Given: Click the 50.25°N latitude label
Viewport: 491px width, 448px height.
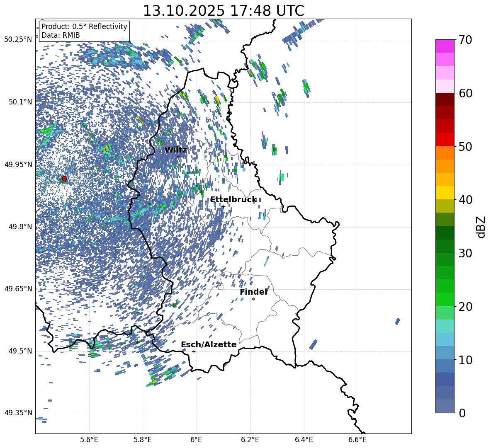Looking at the screenshot, I should (x=18, y=40).
